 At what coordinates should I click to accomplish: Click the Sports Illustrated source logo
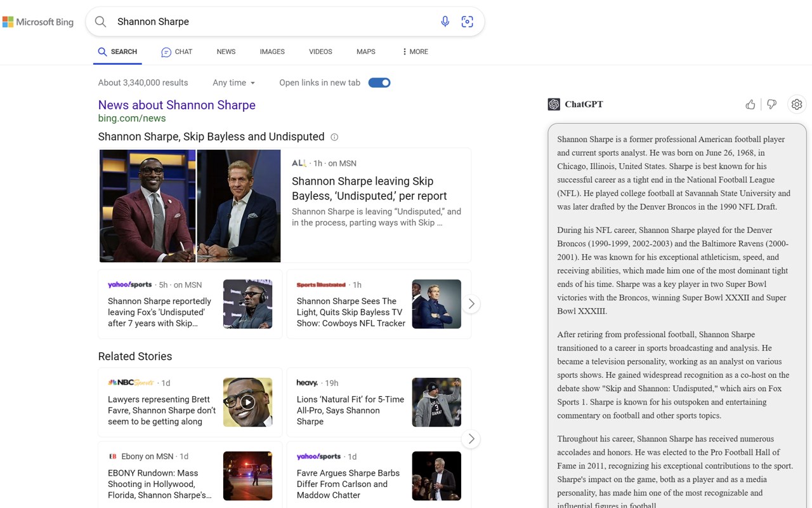(321, 284)
